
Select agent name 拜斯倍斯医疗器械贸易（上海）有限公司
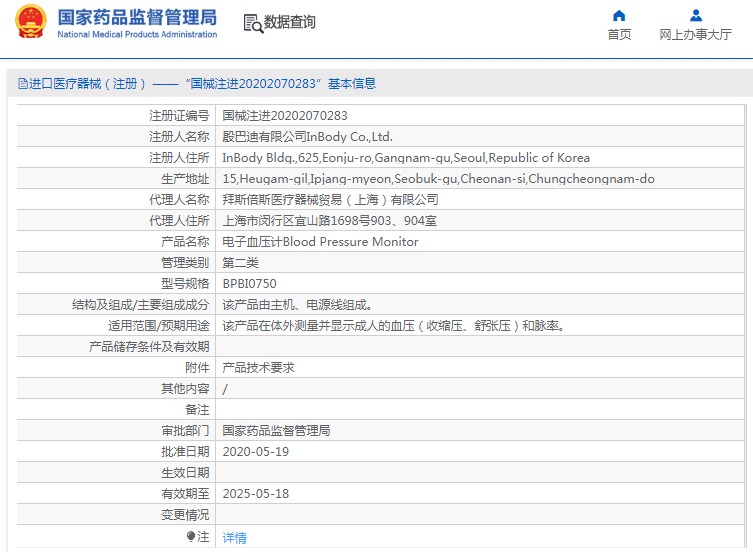point(330,200)
